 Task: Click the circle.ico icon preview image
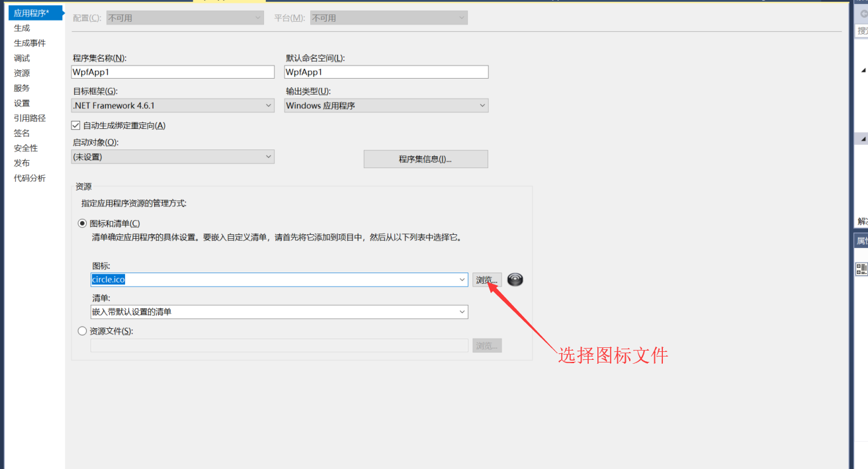tap(515, 280)
